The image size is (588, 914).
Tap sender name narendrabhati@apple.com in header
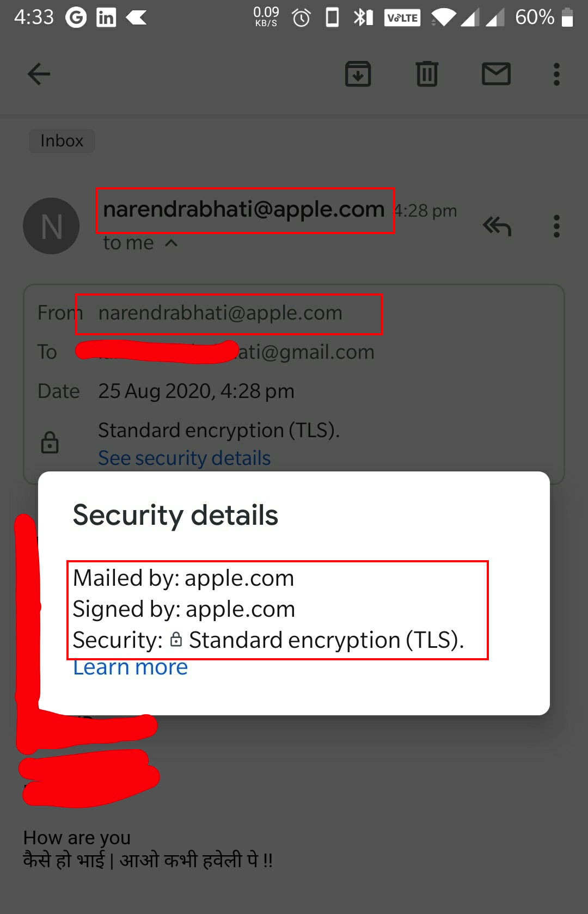pyautogui.click(x=244, y=210)
